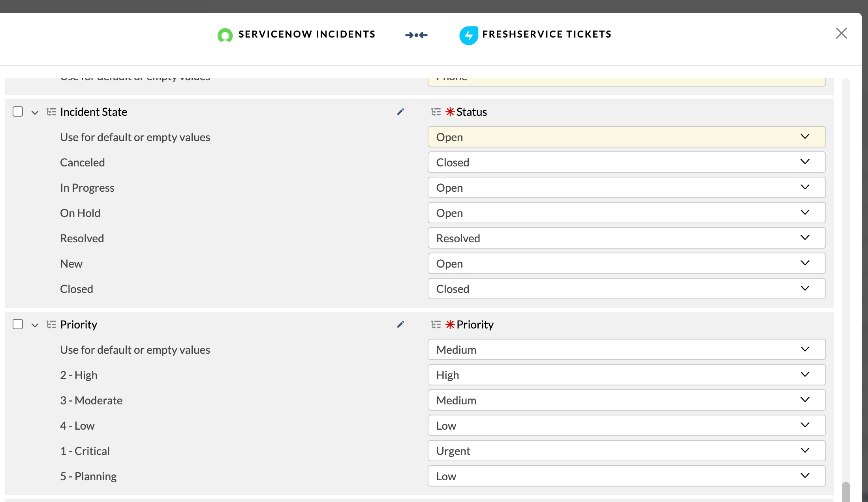
Task: Click the FRESHSERVICE TICKETS title
Action: pos(547,34)
